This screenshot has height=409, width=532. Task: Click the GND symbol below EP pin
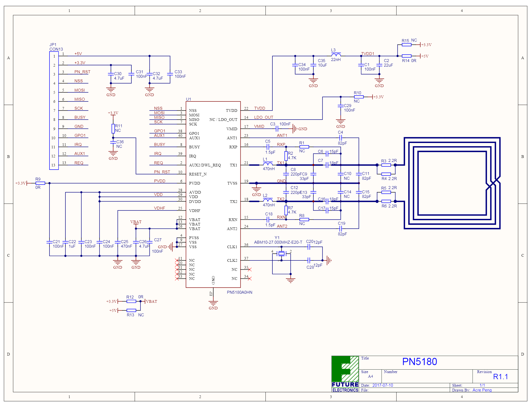point(213,304)
